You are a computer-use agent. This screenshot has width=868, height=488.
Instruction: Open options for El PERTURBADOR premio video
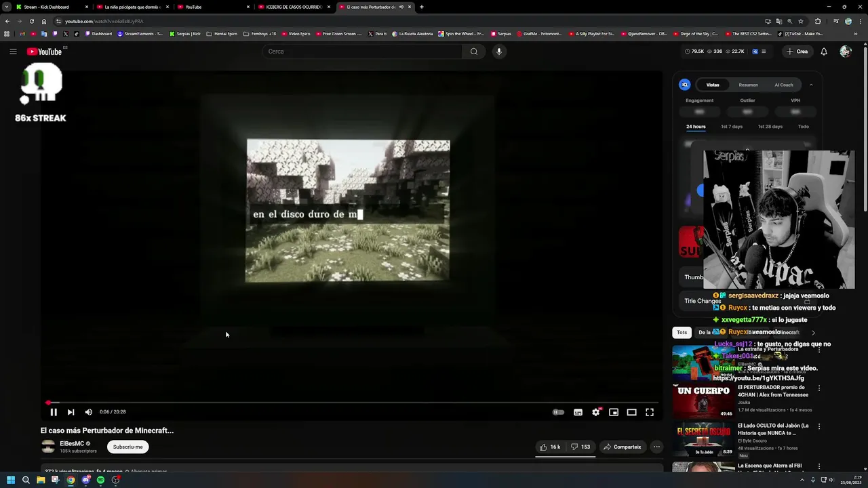[x=818, y=388]
